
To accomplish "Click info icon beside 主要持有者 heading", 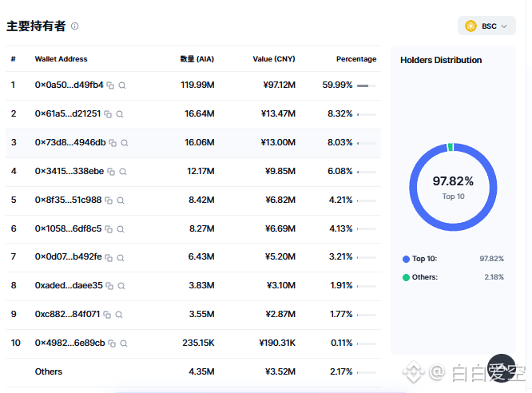I will [74, 26].
